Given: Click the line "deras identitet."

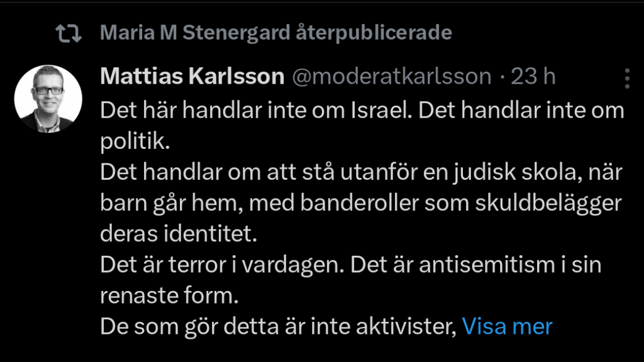Looking at the screenshot, I should [x=179, y=234].
